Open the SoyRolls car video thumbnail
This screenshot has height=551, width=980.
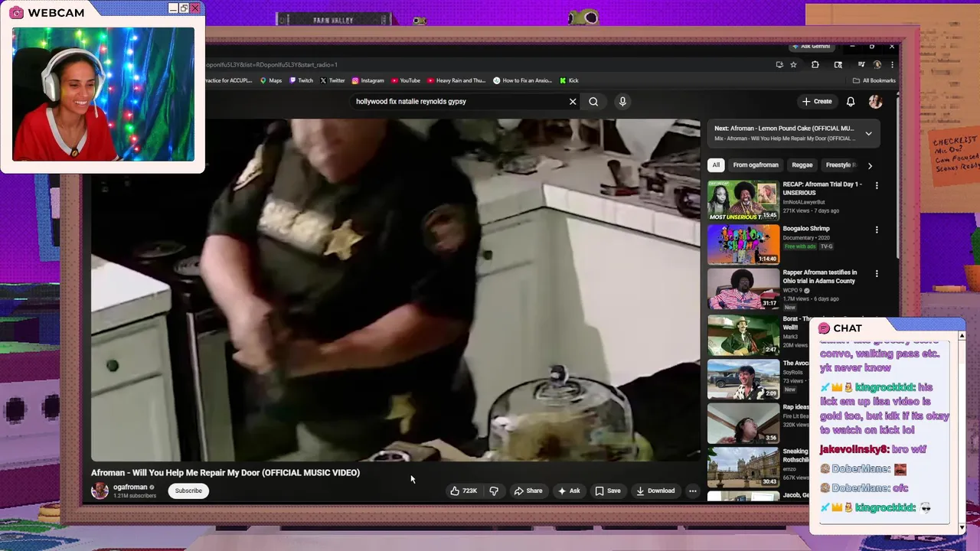coord(743,379)
